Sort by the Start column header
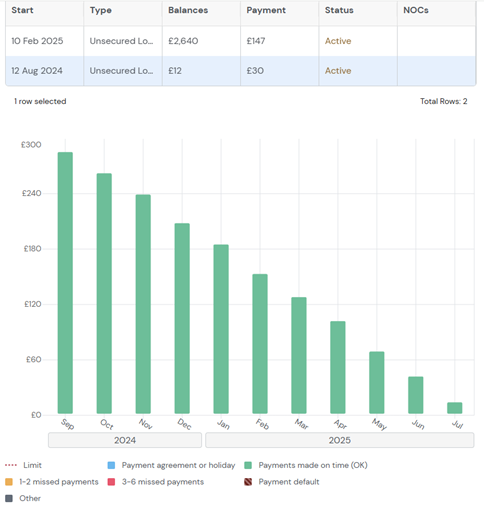Screen dimensions: 484x517 click(22, 10)
